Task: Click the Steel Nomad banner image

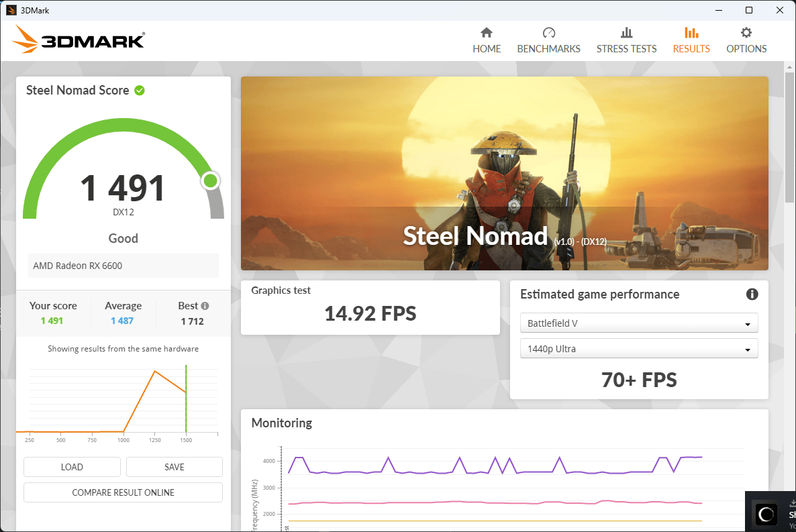Action: tap(504, 173)
